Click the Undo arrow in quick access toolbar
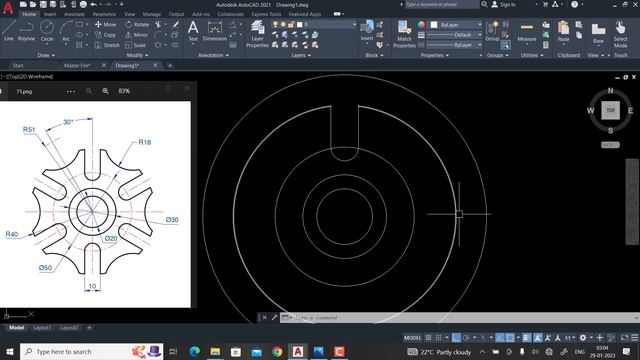This screenshot has width=640, height=360. coord(93,4)
